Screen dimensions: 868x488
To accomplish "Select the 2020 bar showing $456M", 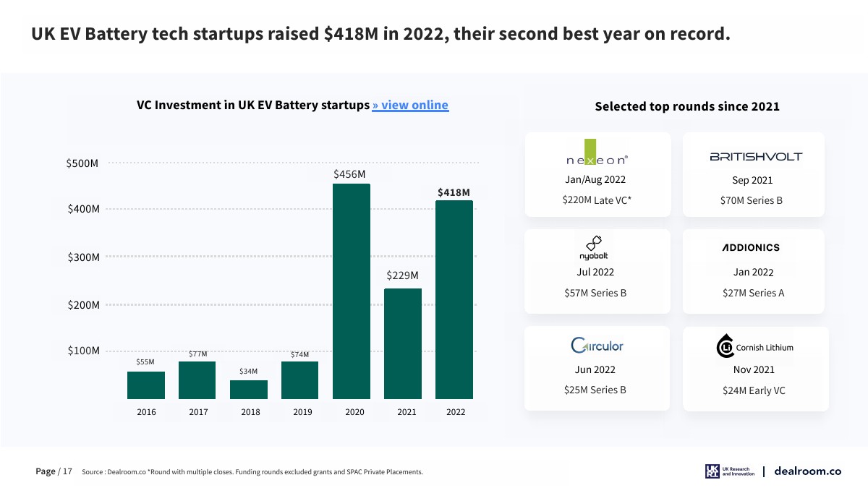I will (352, 291).
